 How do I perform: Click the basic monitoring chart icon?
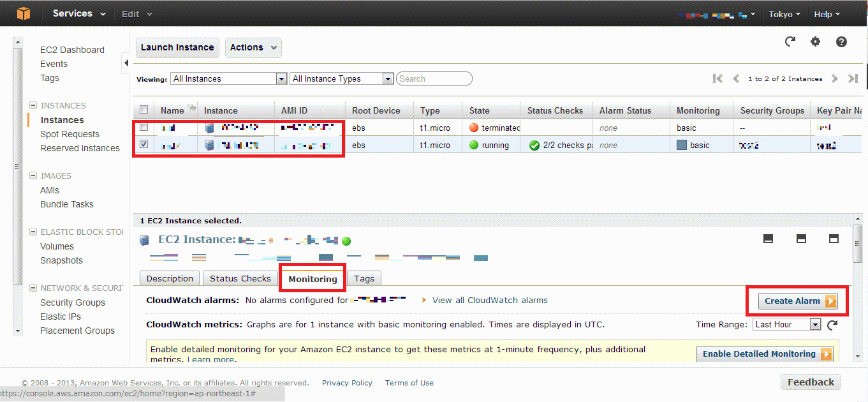click(682, 145)
